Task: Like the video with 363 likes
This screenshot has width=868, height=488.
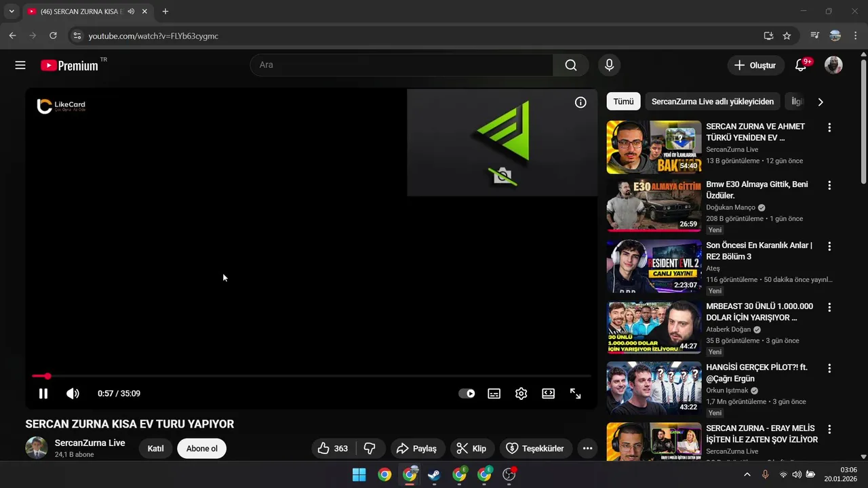Action: [x=332, y=448]
